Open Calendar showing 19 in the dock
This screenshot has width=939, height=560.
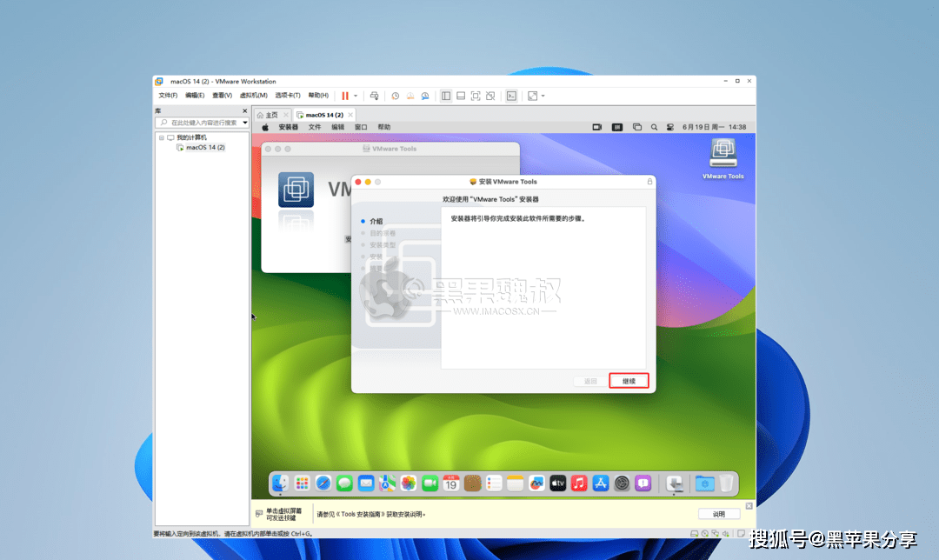[x=451, y=483]
